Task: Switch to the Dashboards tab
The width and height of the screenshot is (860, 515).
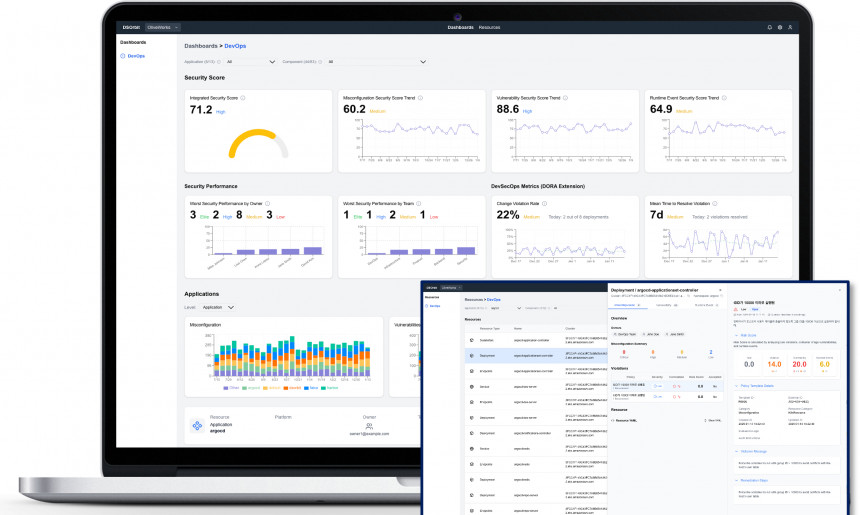Action: 461,27
